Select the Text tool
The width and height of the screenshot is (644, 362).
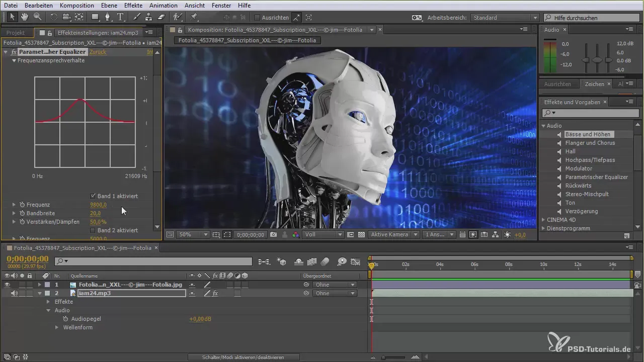coord(121,17)
